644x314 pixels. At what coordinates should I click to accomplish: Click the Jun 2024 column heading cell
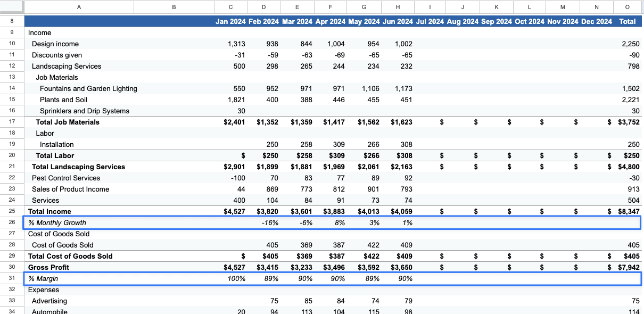(x=398, y=21)
